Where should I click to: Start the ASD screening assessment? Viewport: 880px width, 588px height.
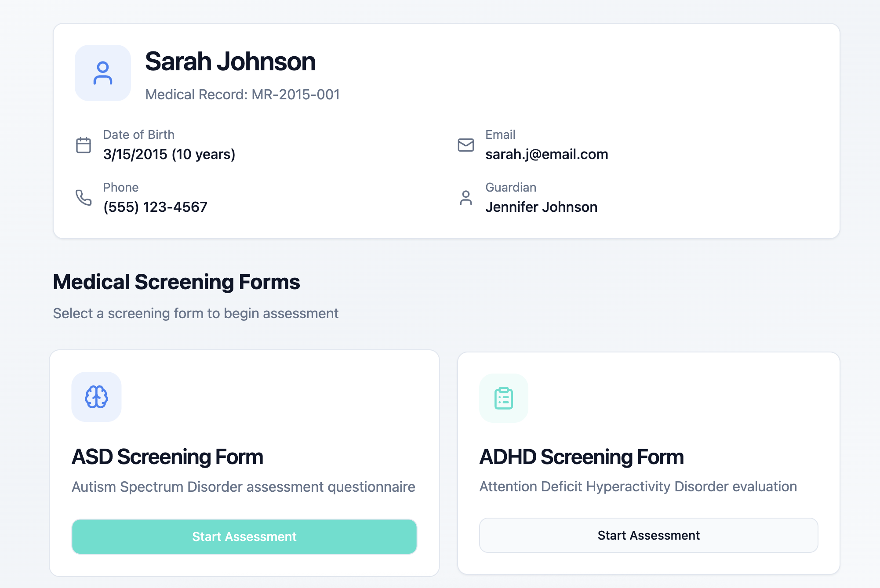[x=244, y=536]
